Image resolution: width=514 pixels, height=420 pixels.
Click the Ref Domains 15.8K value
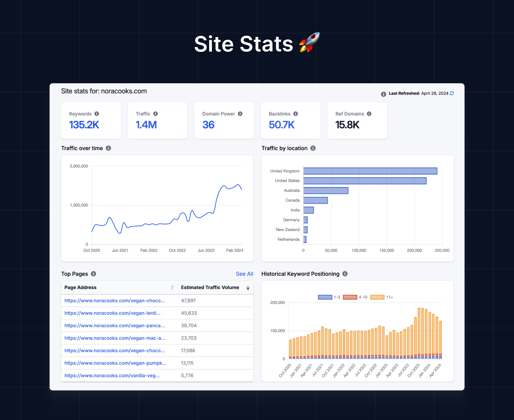[347, 125]
